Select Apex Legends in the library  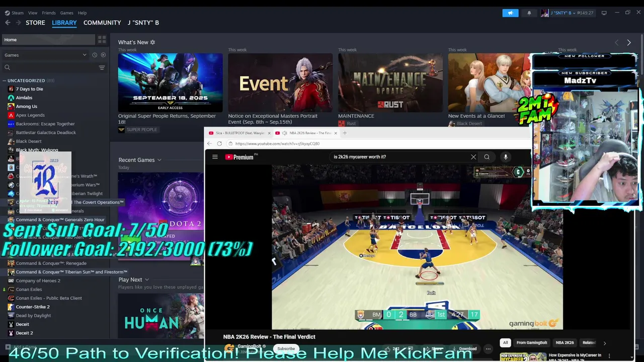point(30,115)
